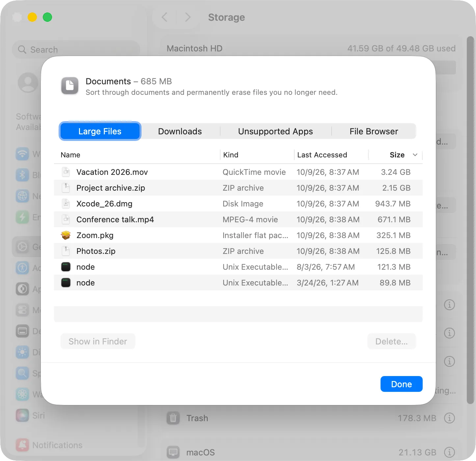Open Bluetooth via its sidebar icon in Settings window
476x461 pixels.
tap(22, 175)
